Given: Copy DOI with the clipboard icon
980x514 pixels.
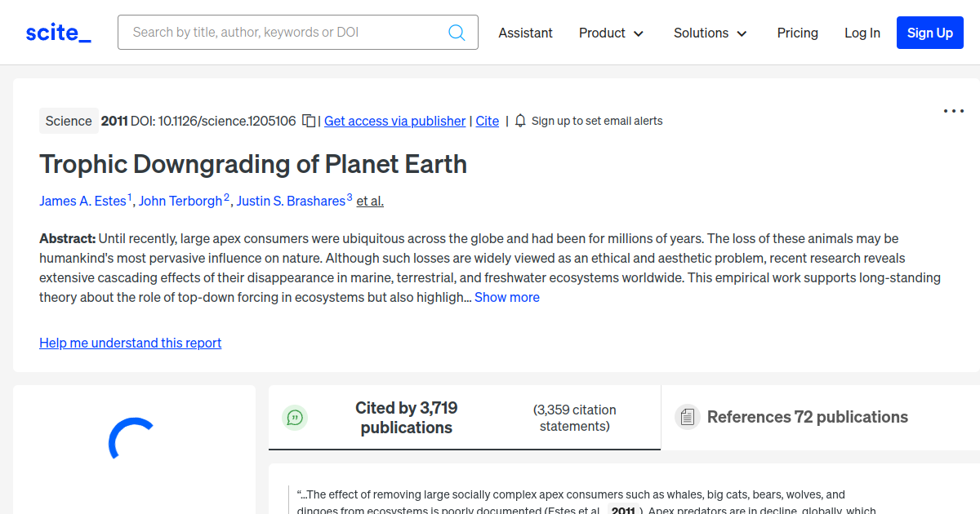Looking at the screenshot, I should click(x=309, y=121).
